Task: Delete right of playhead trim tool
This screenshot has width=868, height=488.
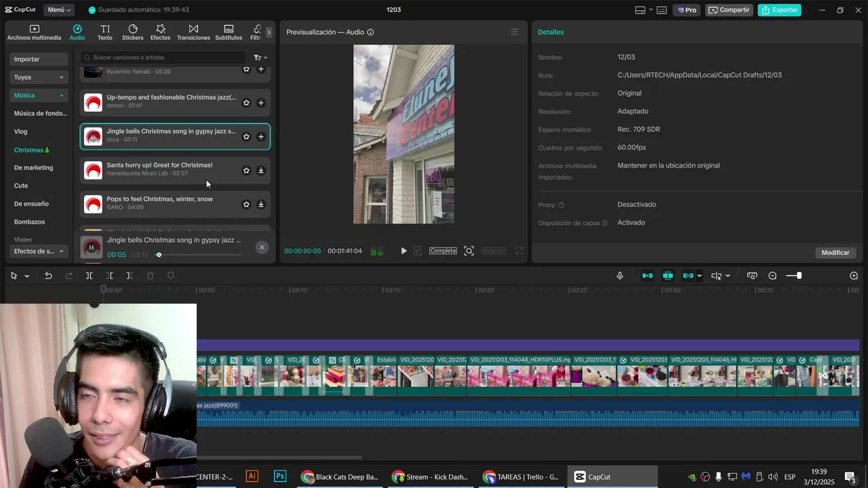Action: pyautogui.click(x=130, y=276)
